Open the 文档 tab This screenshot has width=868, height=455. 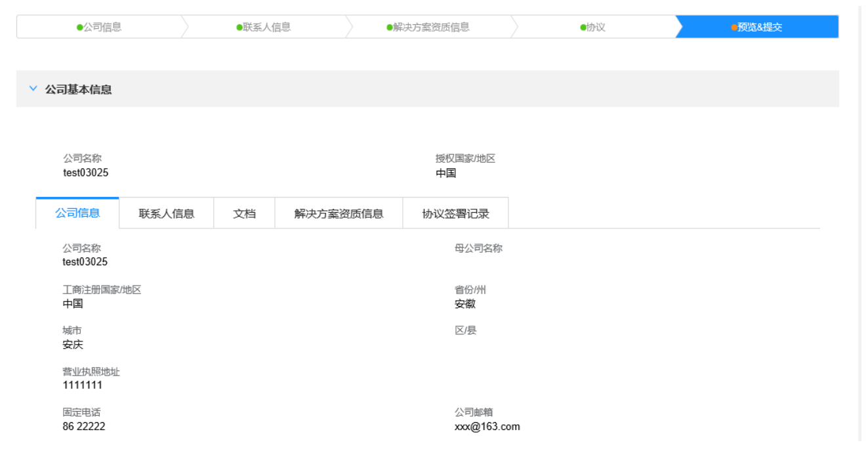pyautogui.click(x=245, y=213)
